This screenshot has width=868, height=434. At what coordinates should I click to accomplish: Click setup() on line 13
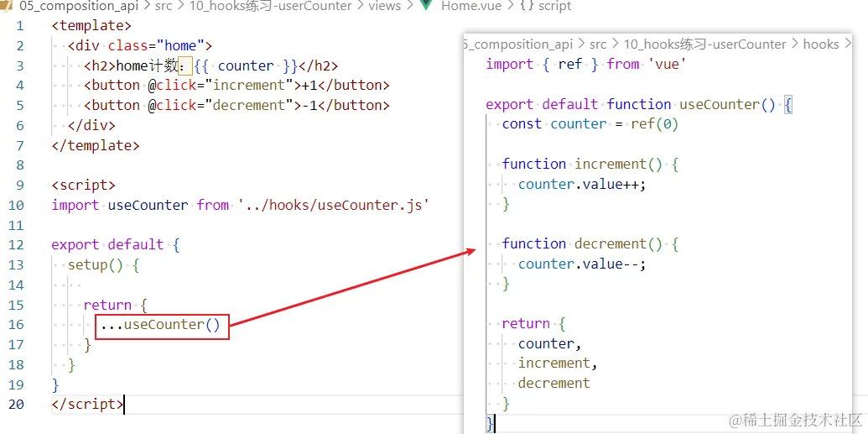click(96, 265)
